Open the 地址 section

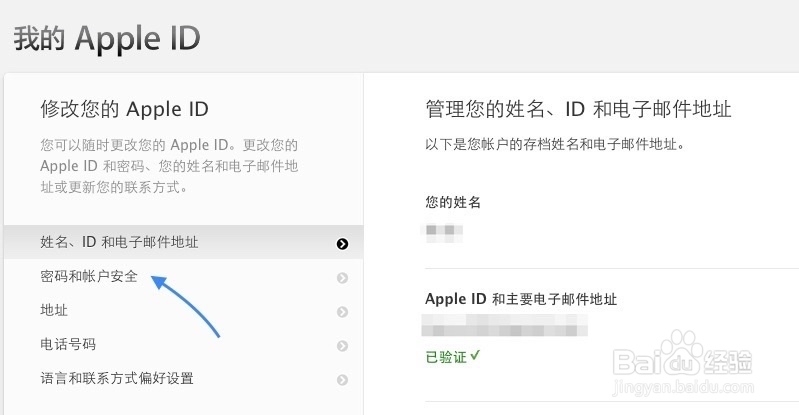(x=183, y=310)
